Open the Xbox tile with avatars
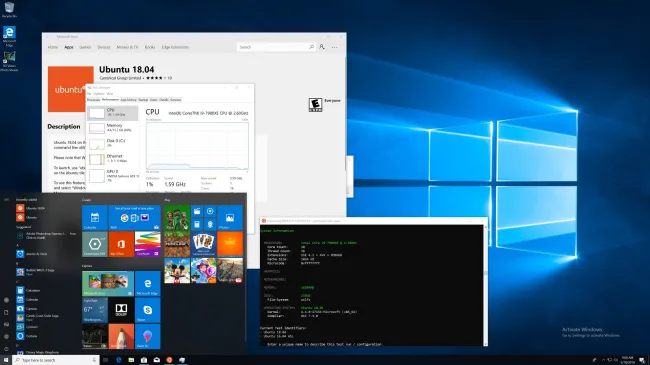 [177, 218]
